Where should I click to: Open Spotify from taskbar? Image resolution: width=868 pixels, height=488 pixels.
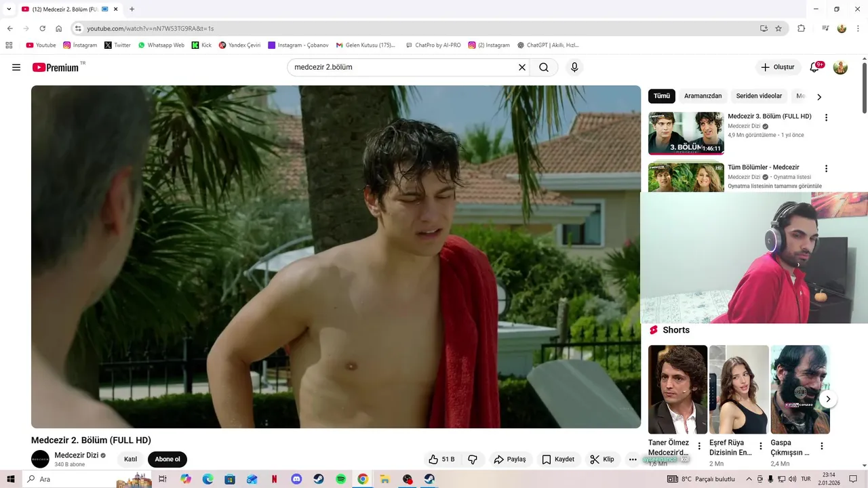(x=341, y=479)
